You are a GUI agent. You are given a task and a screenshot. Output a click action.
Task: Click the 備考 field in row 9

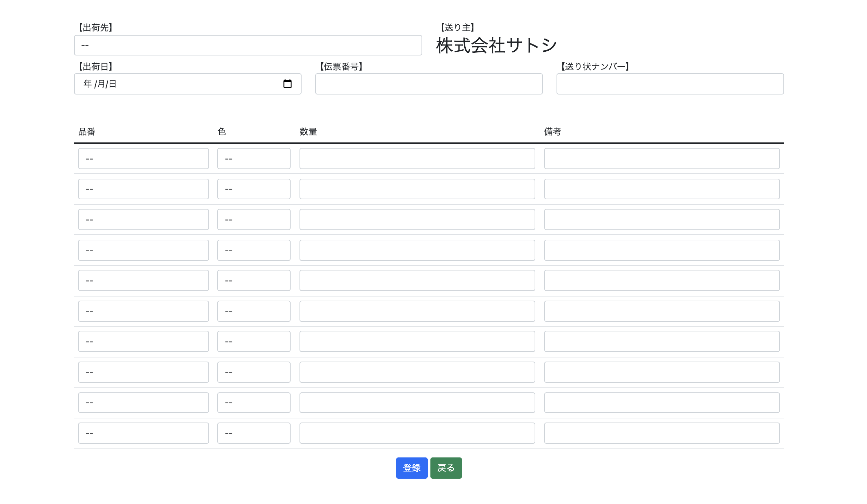pos(662,403)
